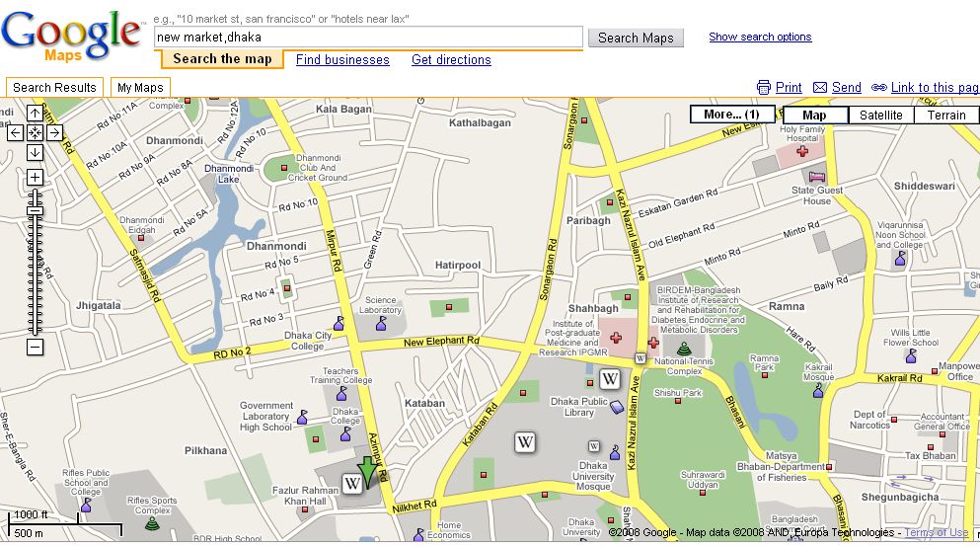The width and height of the screenshot is (980, 548).
Task: Click the Holy Family Hospital red cross icon
Action: 802,151
